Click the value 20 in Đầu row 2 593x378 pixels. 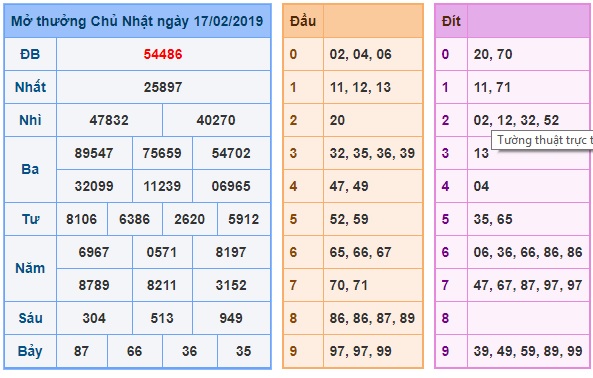click(x=337, y=120)
